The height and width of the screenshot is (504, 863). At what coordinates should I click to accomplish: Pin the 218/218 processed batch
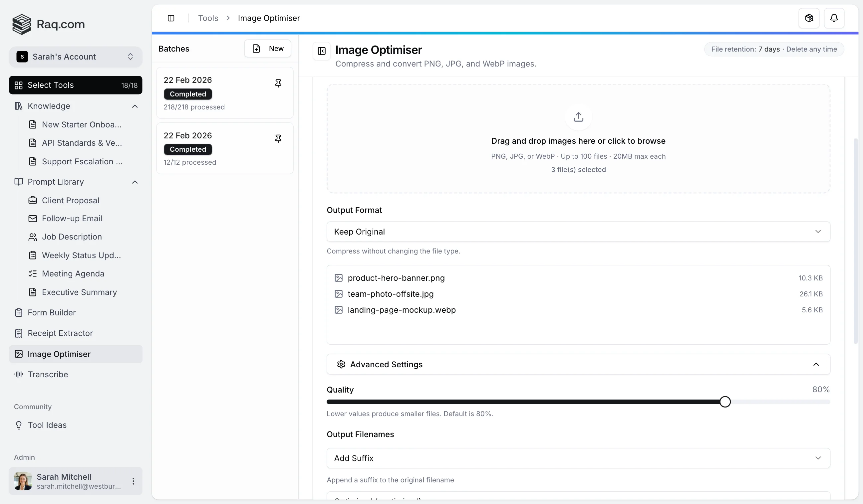(x=278, y=83)
